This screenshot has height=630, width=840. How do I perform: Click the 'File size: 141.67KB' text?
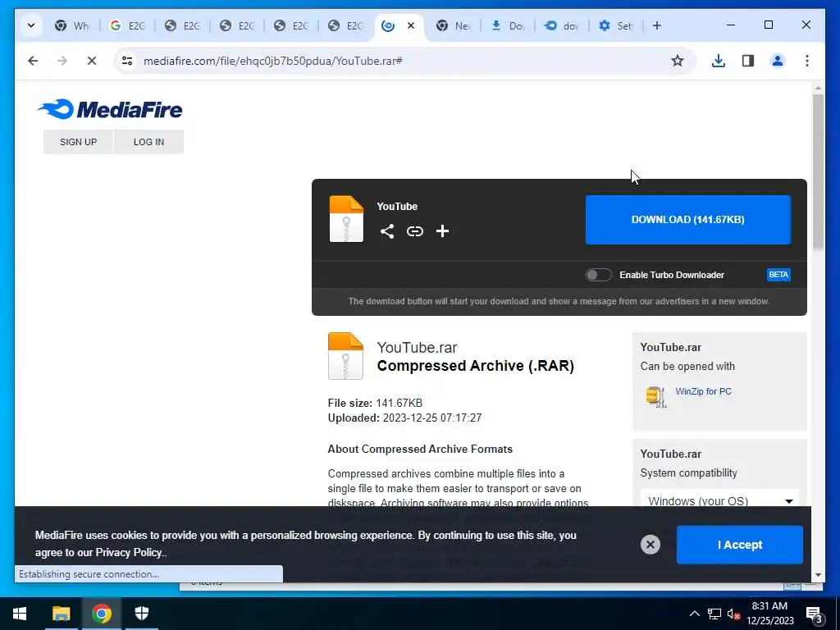tap(375, 403)
